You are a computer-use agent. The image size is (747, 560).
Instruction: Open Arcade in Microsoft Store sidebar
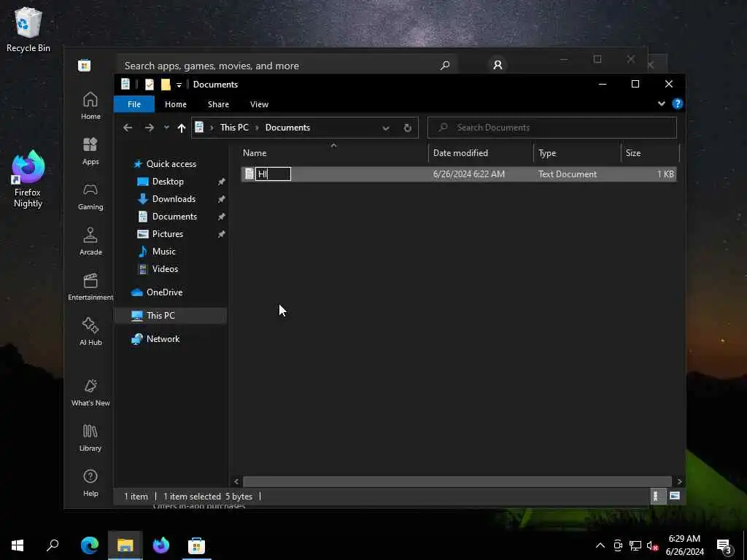click(x=90, y=241)
